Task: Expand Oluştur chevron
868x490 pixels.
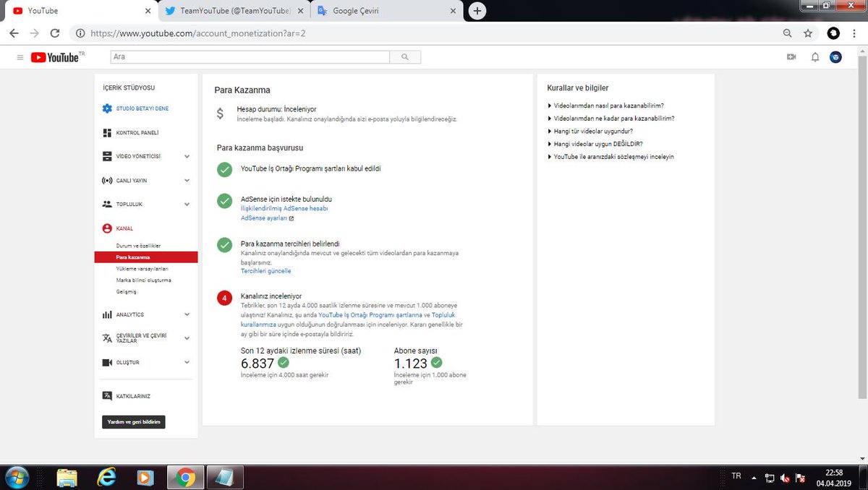Action: click(187, 362)
